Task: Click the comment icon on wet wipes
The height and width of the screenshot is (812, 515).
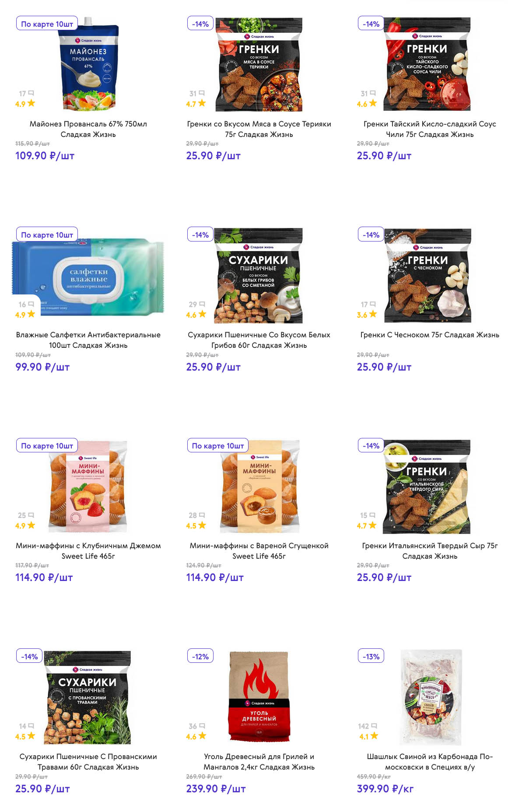Action: 31,304
